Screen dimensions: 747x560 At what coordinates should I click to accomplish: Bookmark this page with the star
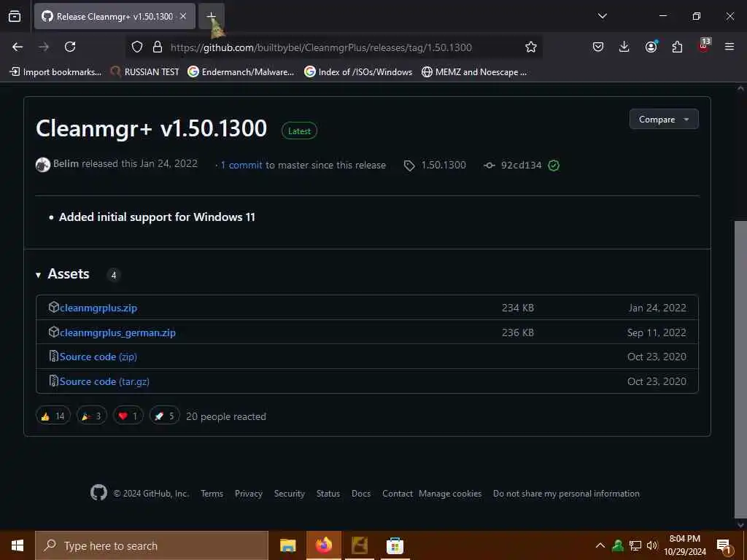pyautogui.click(x=531, y=47)
